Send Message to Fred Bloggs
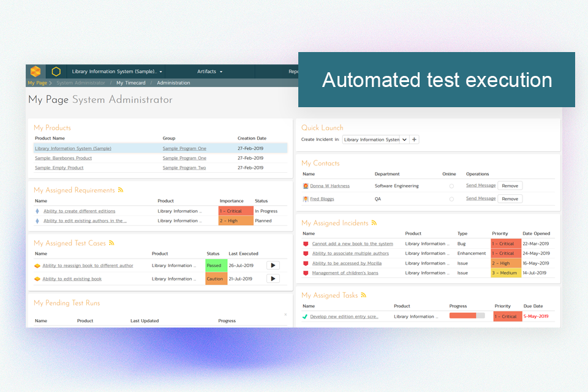The width and height of the screenshot is (588, 392). (481, 198)
